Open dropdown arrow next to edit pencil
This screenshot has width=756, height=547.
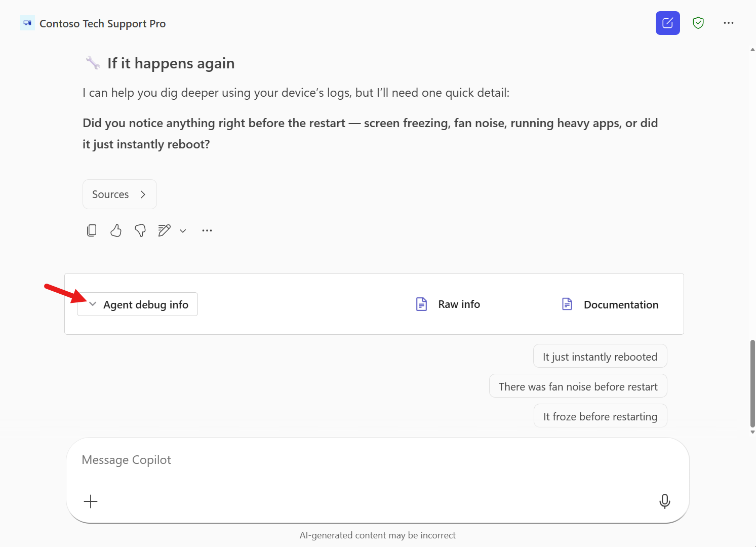tap(183, 231)
